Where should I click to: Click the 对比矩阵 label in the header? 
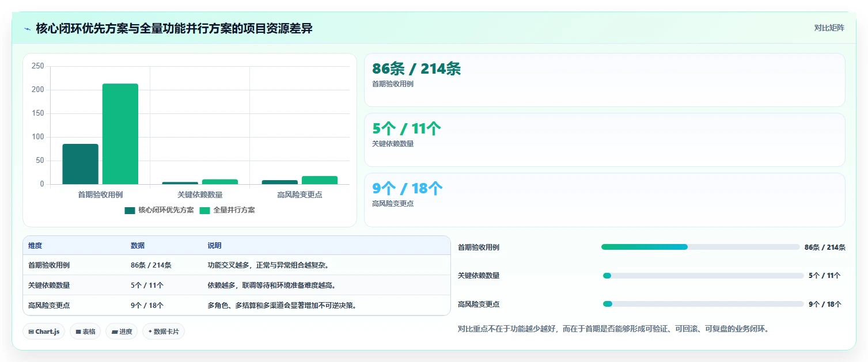(829, 28)
